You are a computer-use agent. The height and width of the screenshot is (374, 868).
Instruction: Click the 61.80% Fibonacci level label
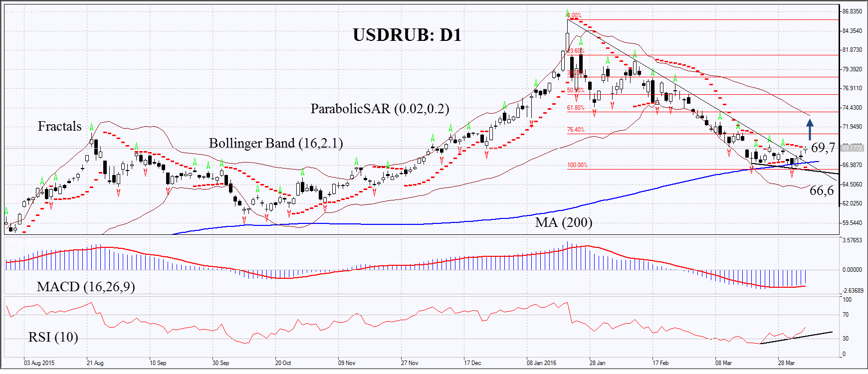[576, 108]
